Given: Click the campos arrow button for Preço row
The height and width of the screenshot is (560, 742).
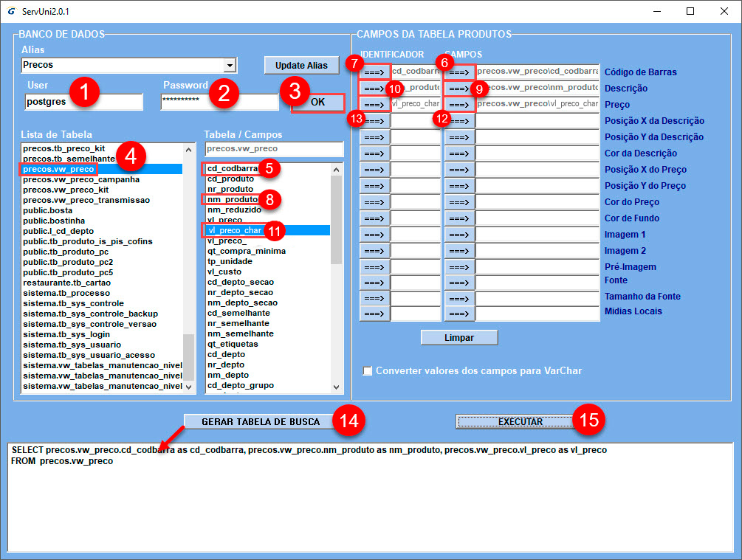Looking at the screenshot, I should [x=459, y=105].
